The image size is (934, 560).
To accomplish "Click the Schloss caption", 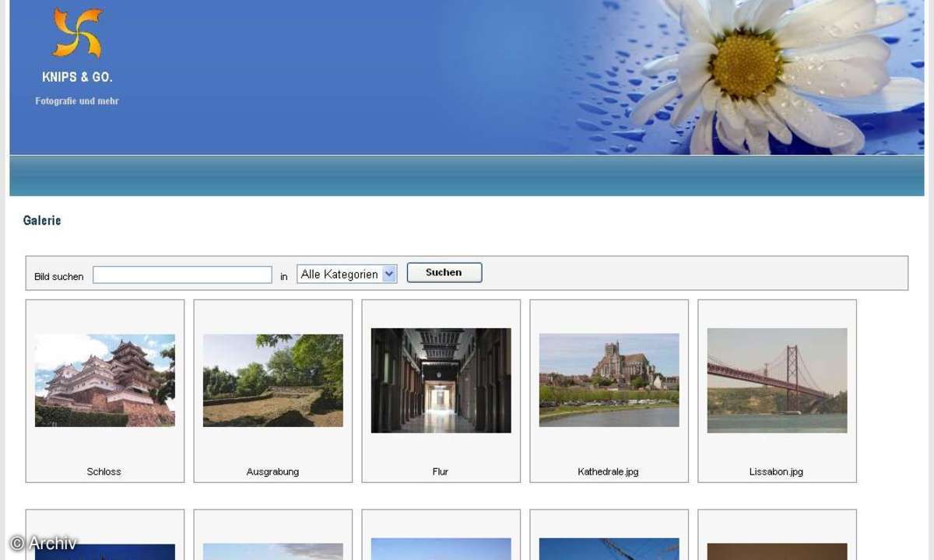I will tap(104, 471).
